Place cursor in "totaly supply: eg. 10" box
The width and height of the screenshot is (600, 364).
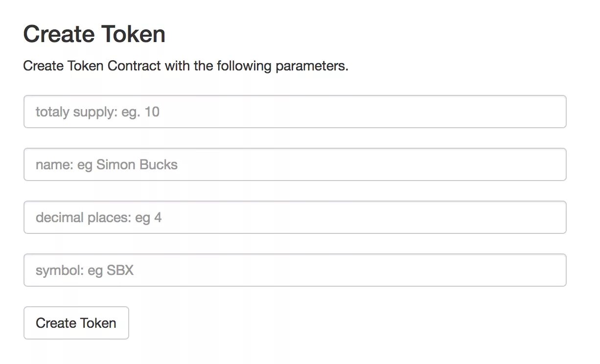point(295,112)
